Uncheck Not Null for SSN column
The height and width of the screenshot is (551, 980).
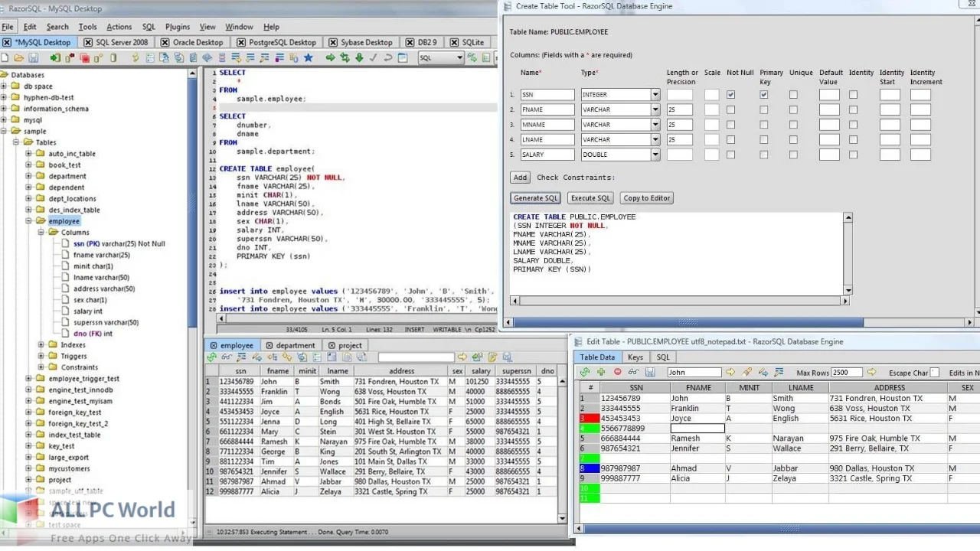730,95
